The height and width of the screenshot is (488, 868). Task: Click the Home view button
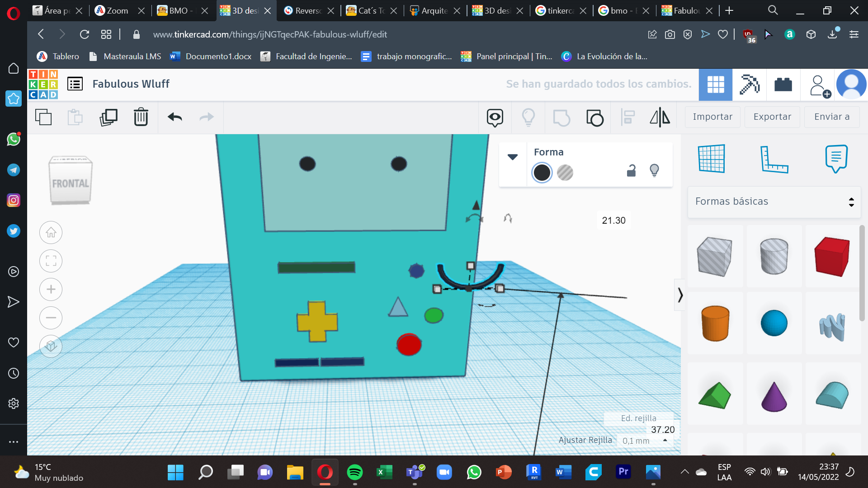pyautogui.click(x=51, y=232)
